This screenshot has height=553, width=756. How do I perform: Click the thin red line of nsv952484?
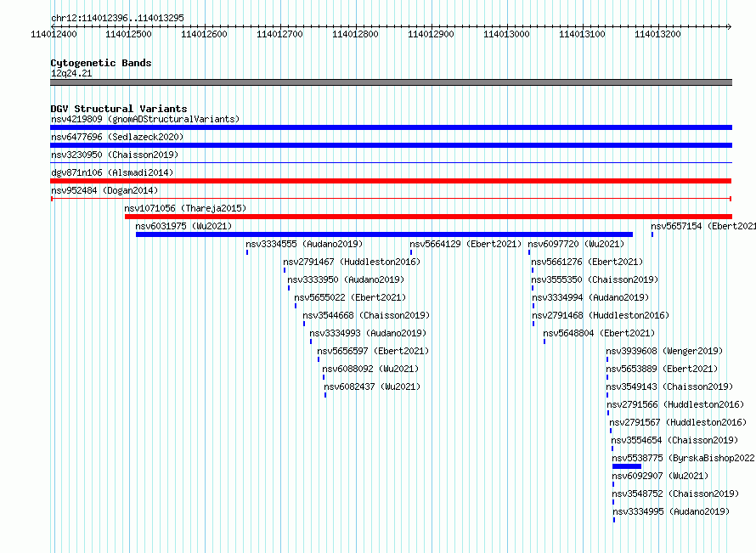click(x=391, y=199)
